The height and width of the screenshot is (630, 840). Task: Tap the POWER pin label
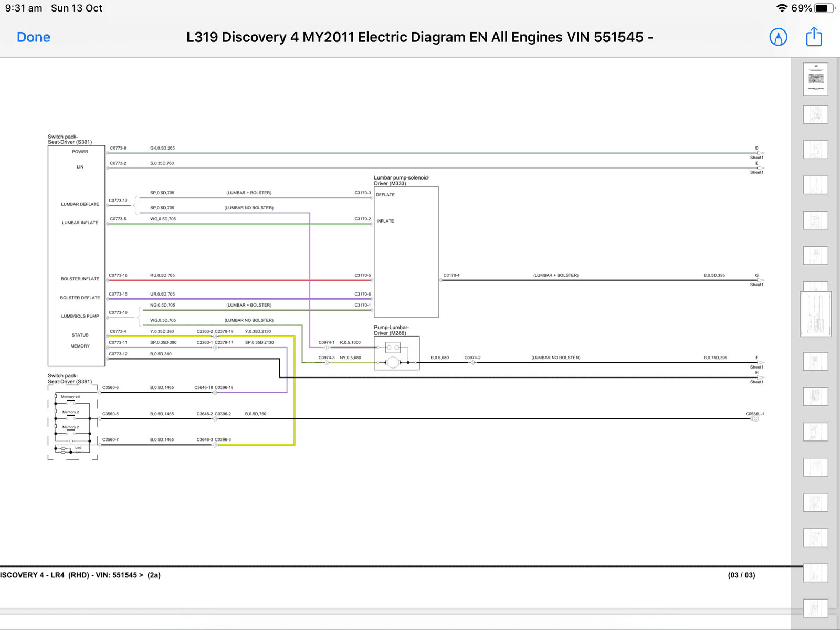click(80, 152)
